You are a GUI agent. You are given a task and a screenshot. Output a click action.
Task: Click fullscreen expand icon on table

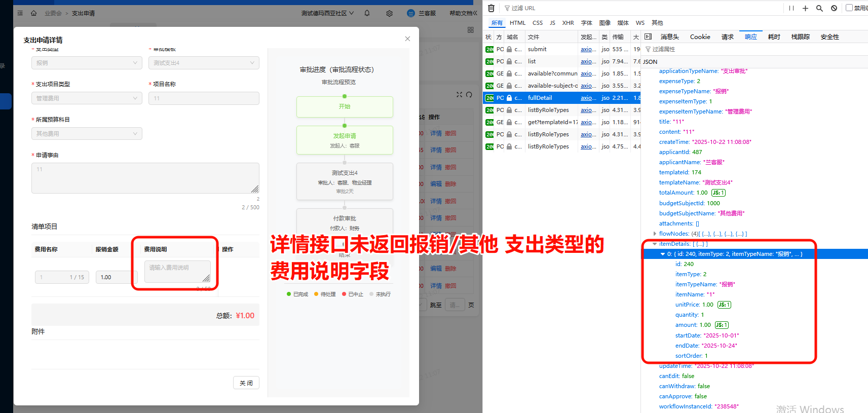(x=459, y=94)
